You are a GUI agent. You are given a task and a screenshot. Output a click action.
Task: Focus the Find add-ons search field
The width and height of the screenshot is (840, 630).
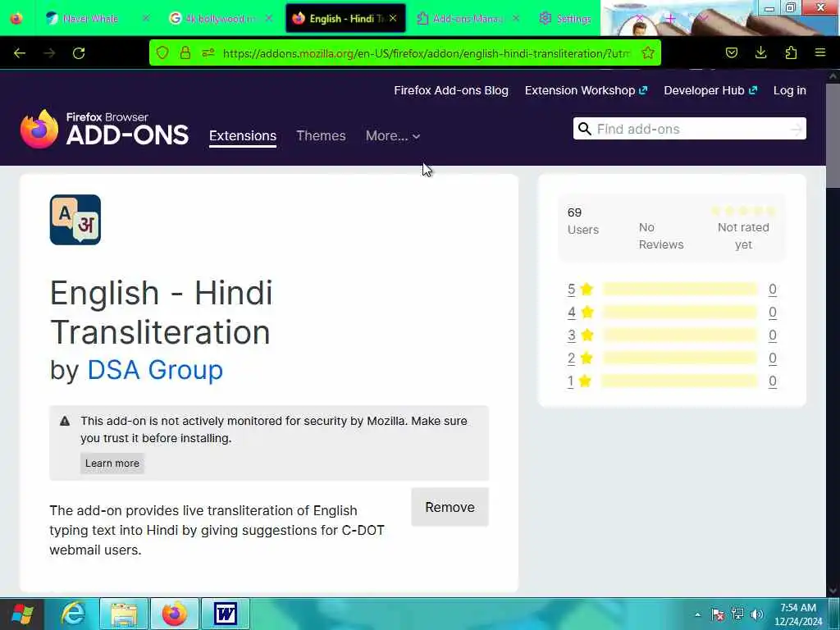(689, 129)
